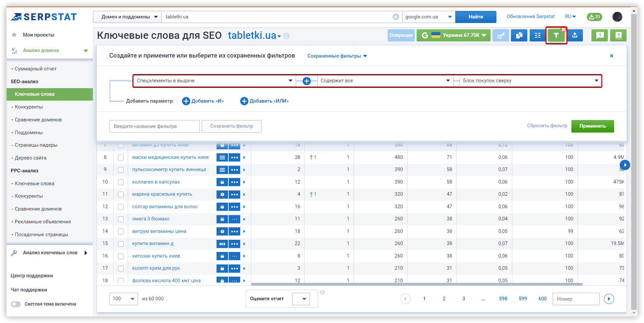Click Добавить «ИЛИ» parameter

point(264,101)
